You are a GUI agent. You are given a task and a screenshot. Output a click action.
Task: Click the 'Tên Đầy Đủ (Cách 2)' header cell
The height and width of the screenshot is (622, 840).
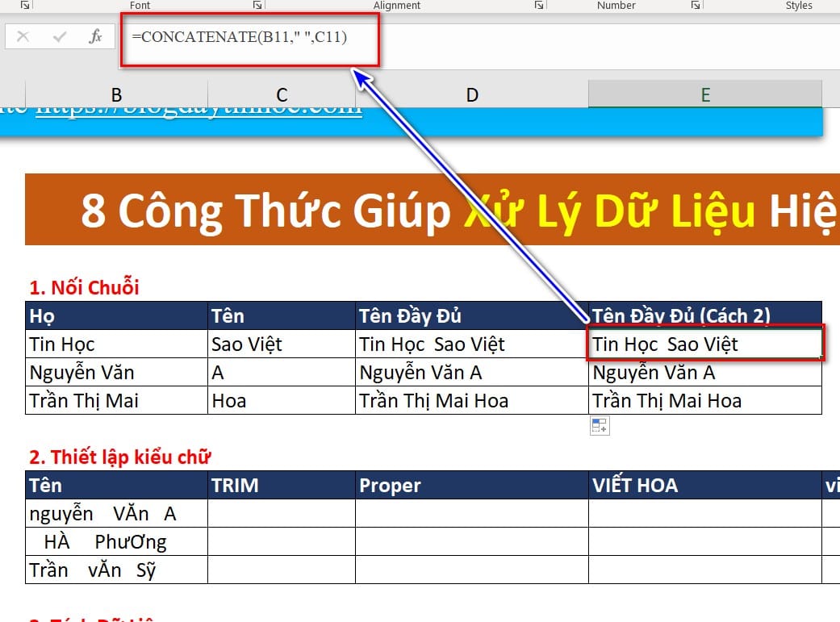705,315
